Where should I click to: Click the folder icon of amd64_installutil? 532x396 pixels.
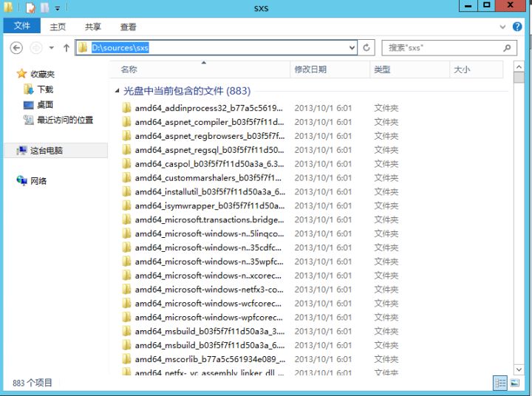(126, 191)
